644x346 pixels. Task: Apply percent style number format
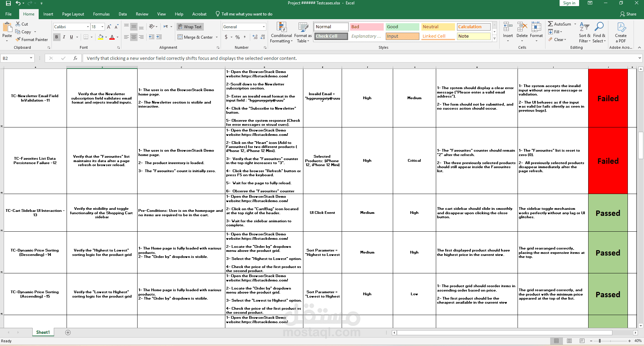click(238, 37)
